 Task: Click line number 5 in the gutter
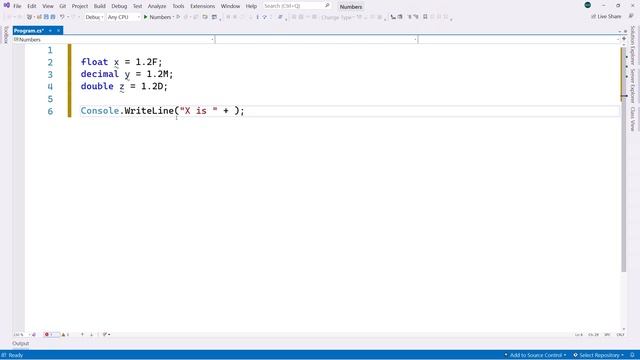coord(50,99)
